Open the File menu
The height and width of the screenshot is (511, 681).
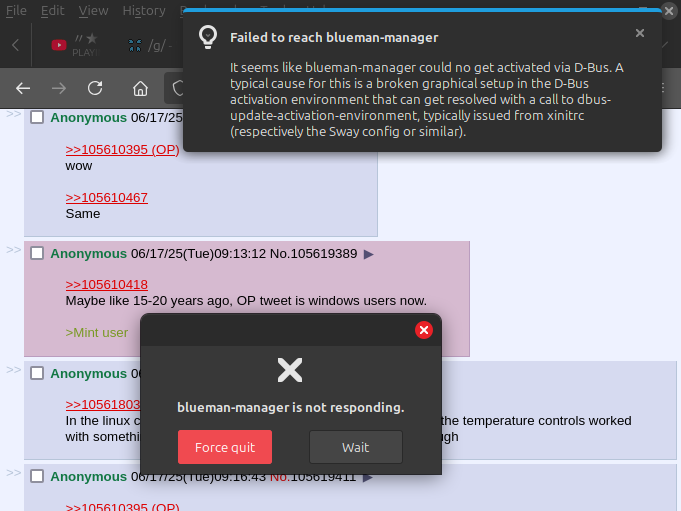(16, 10)
